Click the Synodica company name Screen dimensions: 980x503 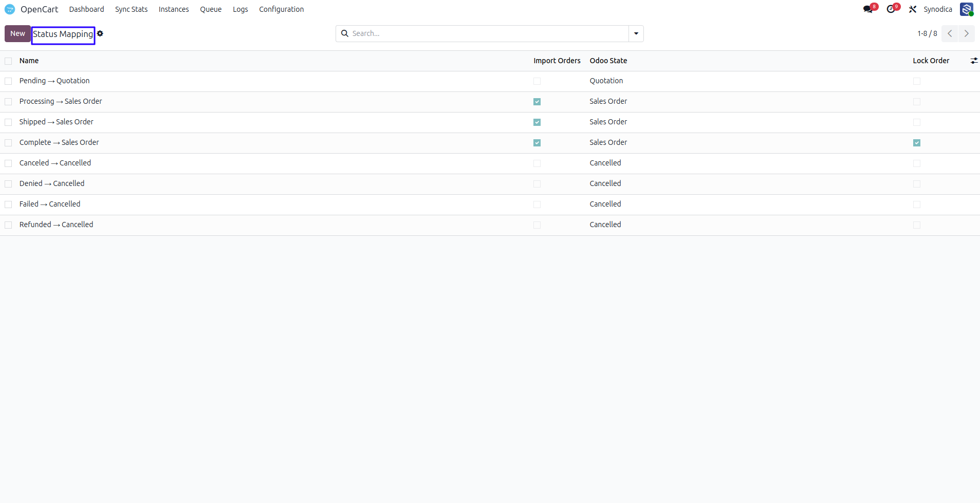[x=937, y=9]
